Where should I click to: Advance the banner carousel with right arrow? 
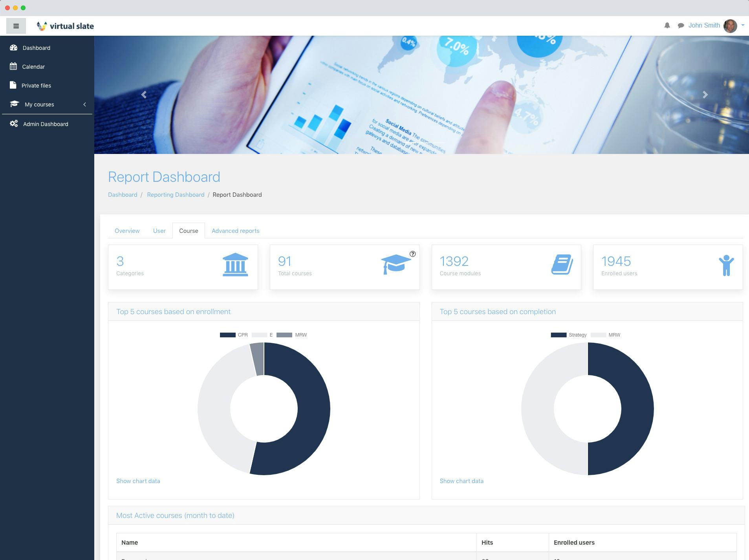(705, 95)
